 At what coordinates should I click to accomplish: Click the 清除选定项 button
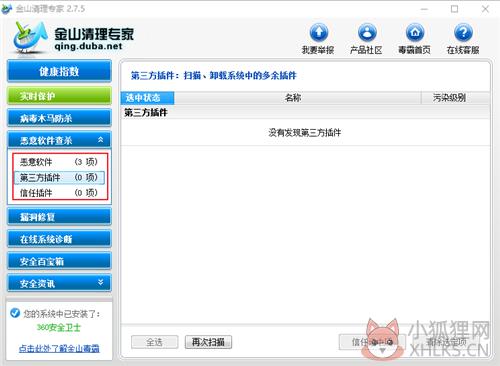(447, 342)
